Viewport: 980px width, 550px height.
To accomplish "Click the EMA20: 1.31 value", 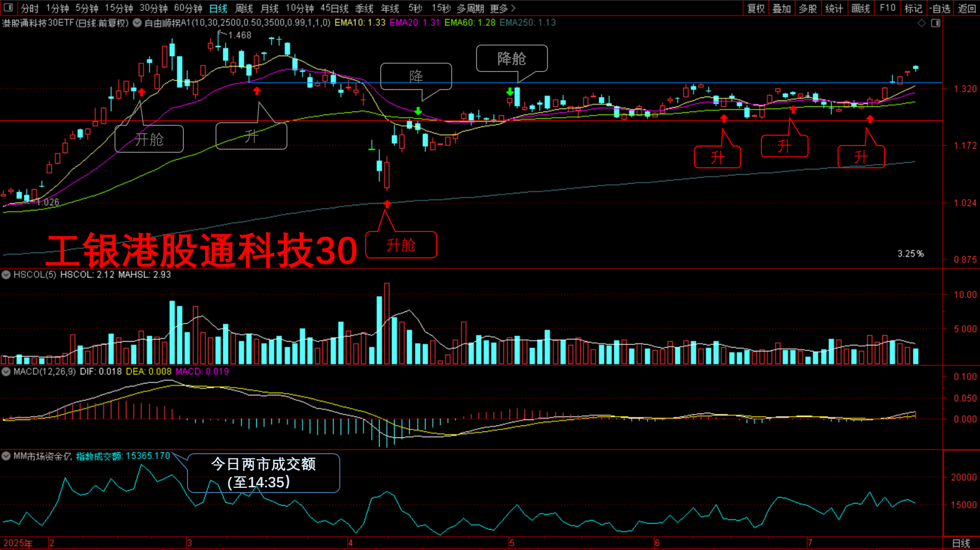I will pyautogui.click(x=414, y=23).
